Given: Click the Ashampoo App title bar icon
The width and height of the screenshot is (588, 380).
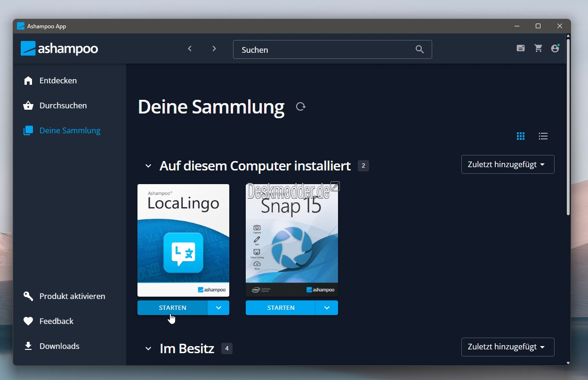Looking at the screenshot, I should tap(21, 26).
